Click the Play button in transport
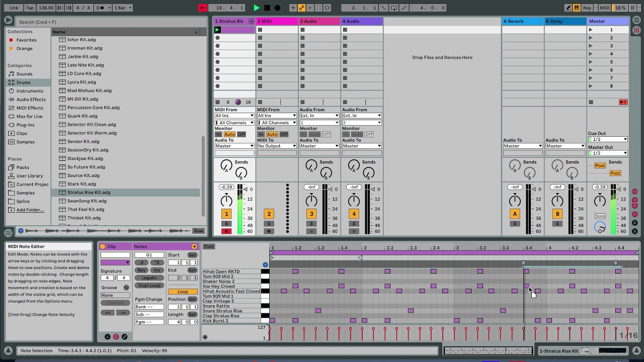 [x=257, y=8]
